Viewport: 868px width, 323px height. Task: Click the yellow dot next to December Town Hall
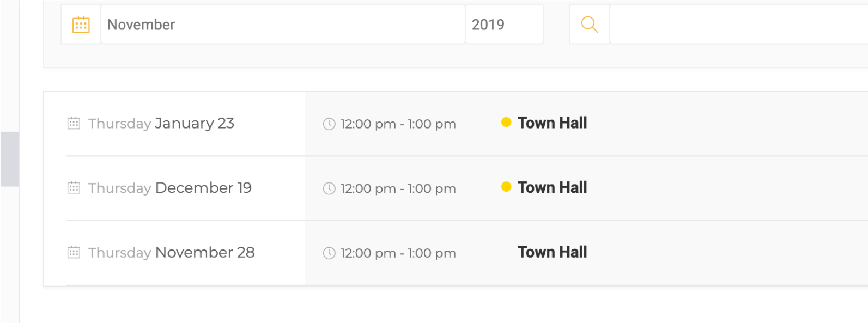pos(506,187)
